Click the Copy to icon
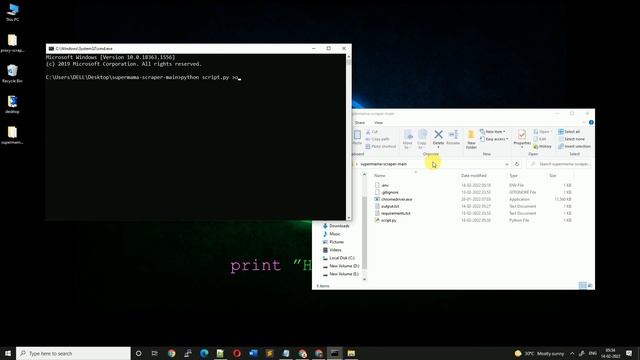The height and width of the screenshot is (360, 640). [422, 139]
